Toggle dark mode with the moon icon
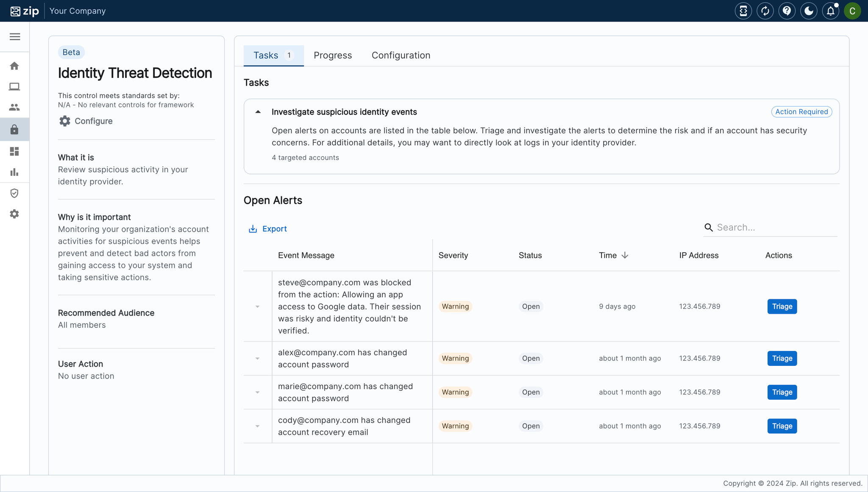Image resolution: width=868 pixels, height=492 pixels. point(809,11)
